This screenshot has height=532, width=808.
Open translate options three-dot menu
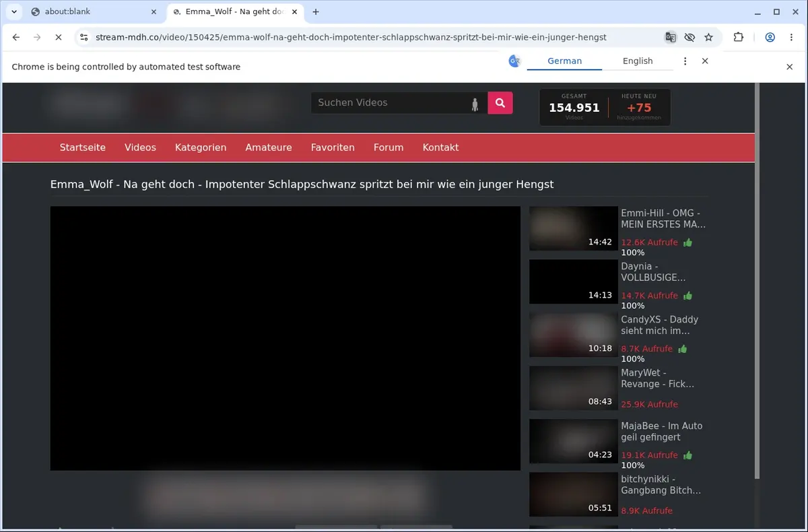(685, 61)
